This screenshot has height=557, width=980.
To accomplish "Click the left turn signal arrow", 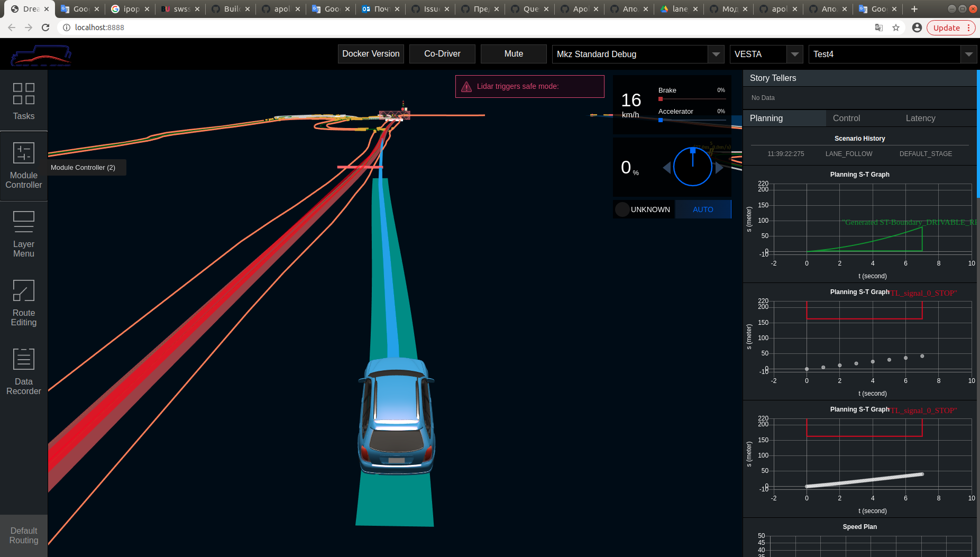I will pos(667,168).
